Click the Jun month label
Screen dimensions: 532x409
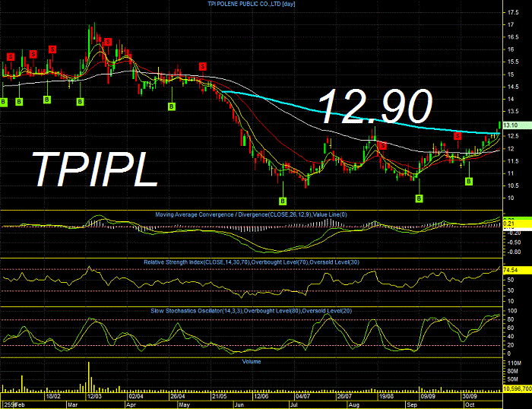coord(239,405)
